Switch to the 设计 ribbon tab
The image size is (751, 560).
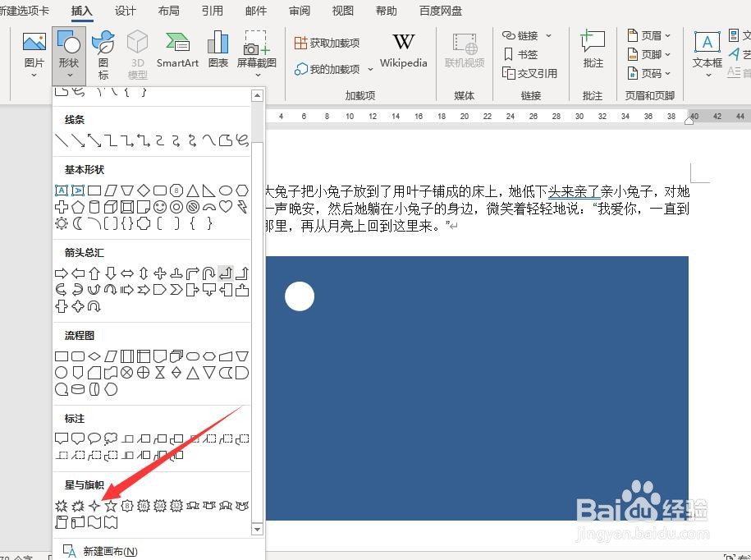[x=125, y=11]
